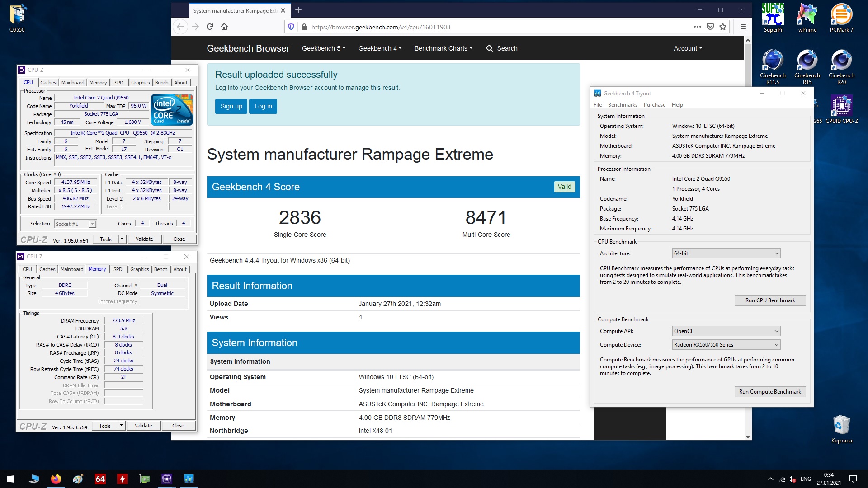
Task: Open Purchase menu in Geekbench 4 Tryout
Action: click(654, 105)
